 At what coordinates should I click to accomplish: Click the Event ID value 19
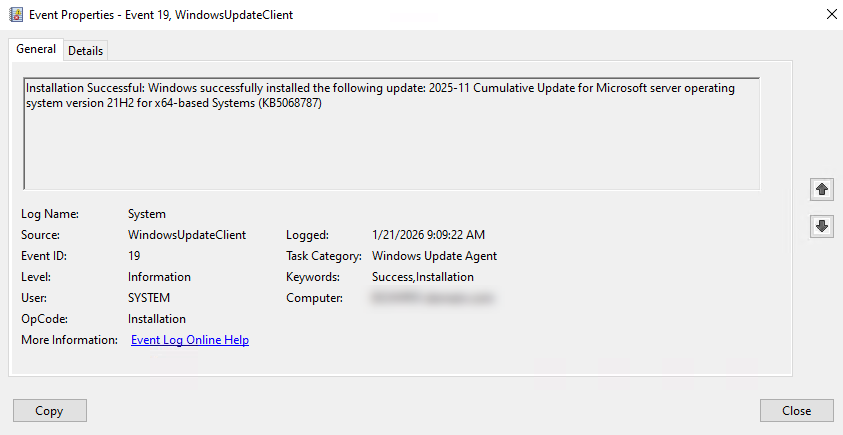pyautogui.click(x=134, y=256)
